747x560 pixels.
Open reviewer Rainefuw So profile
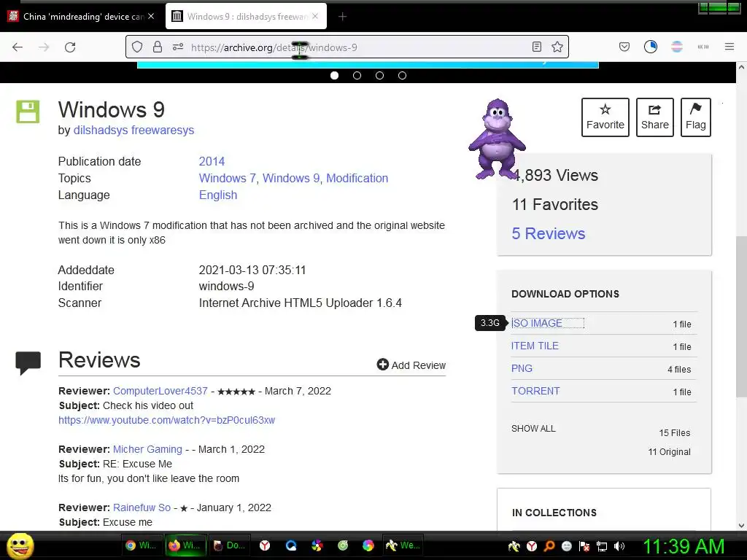tap(142, 507)
